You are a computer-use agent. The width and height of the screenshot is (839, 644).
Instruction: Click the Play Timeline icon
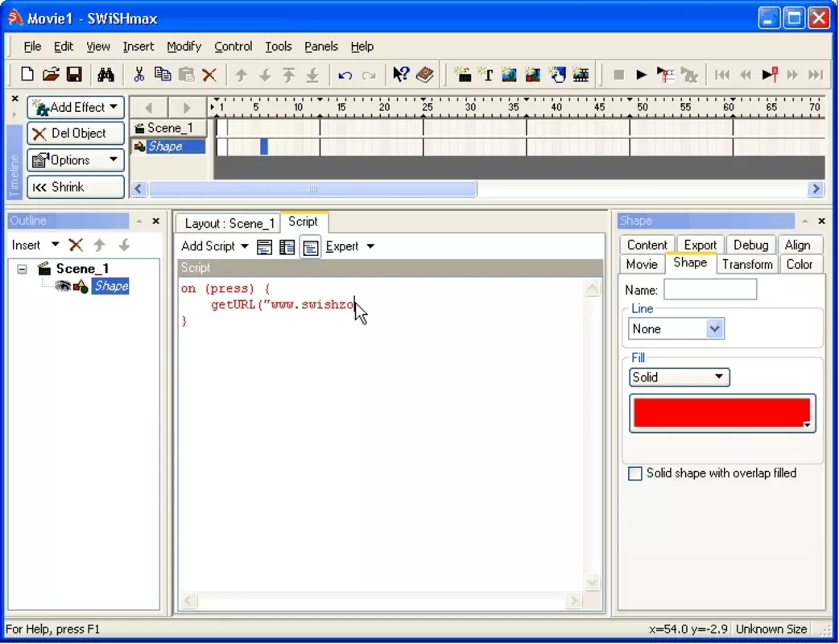point(665,75)
